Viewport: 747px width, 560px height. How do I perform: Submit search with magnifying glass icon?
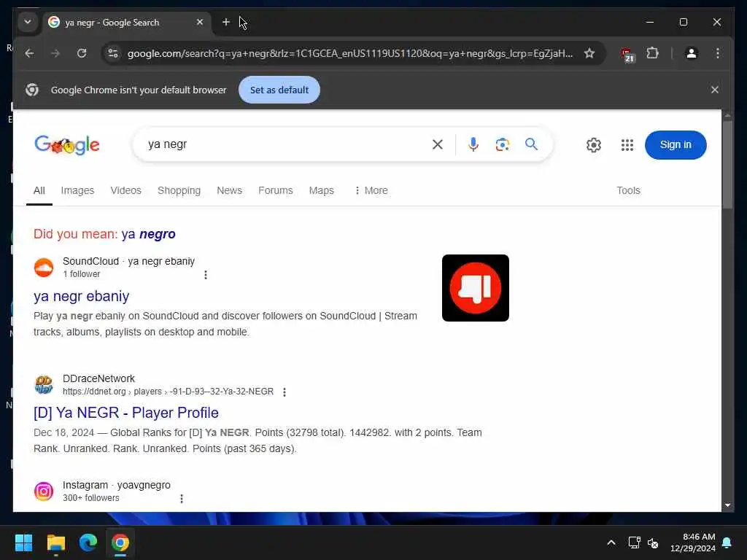532,144
